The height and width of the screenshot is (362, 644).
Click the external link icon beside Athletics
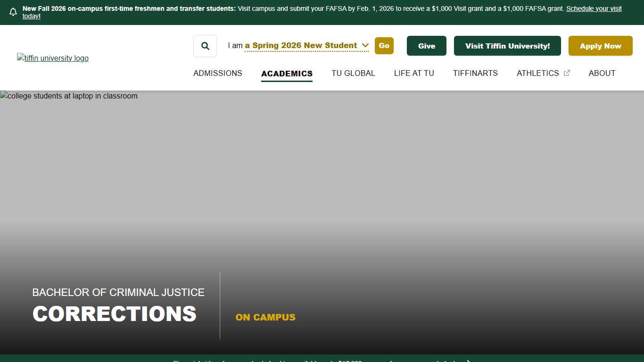point(566,73)
